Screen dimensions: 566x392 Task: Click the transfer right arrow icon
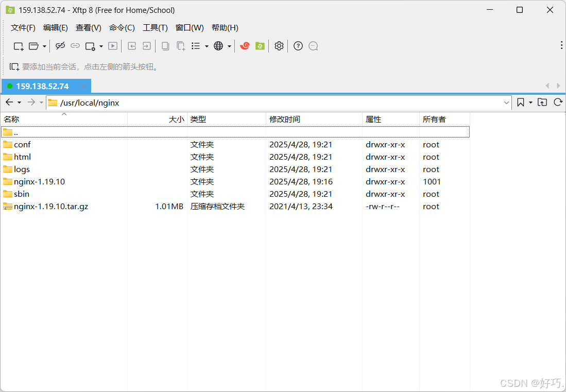click(147, 46)
